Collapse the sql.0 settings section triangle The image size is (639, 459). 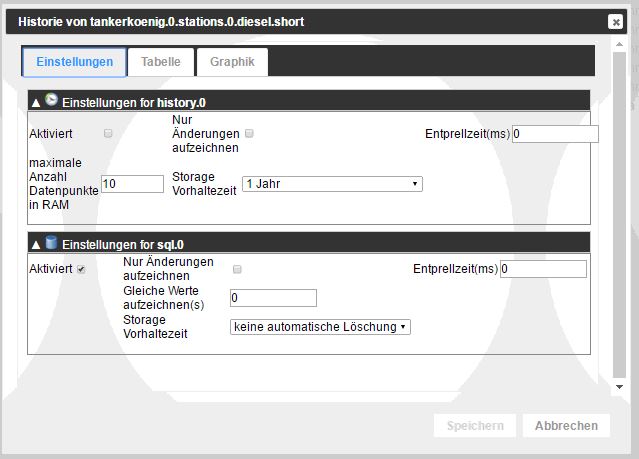pyautogui.click(x=37, y=244)
